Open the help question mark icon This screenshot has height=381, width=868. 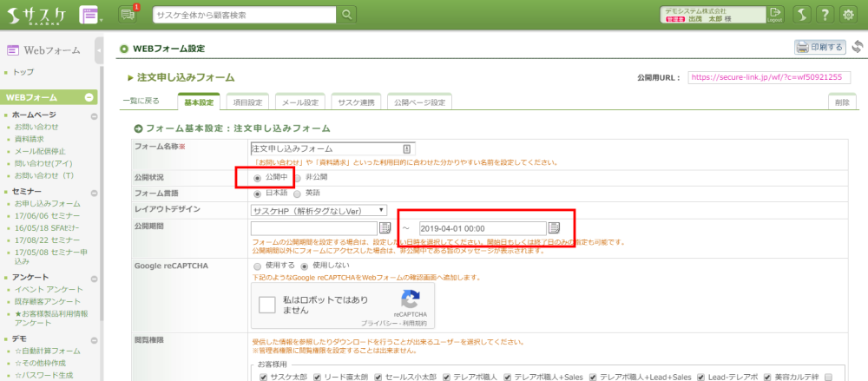825,15
